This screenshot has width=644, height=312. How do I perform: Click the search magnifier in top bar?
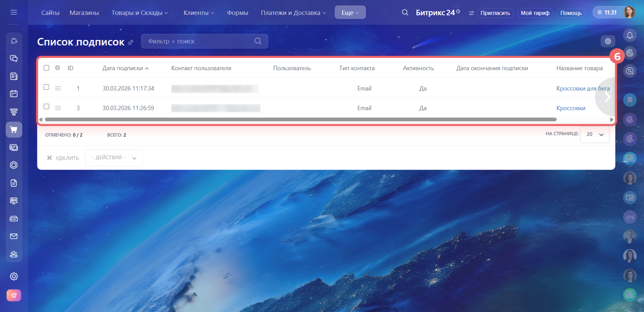[405, 13]
